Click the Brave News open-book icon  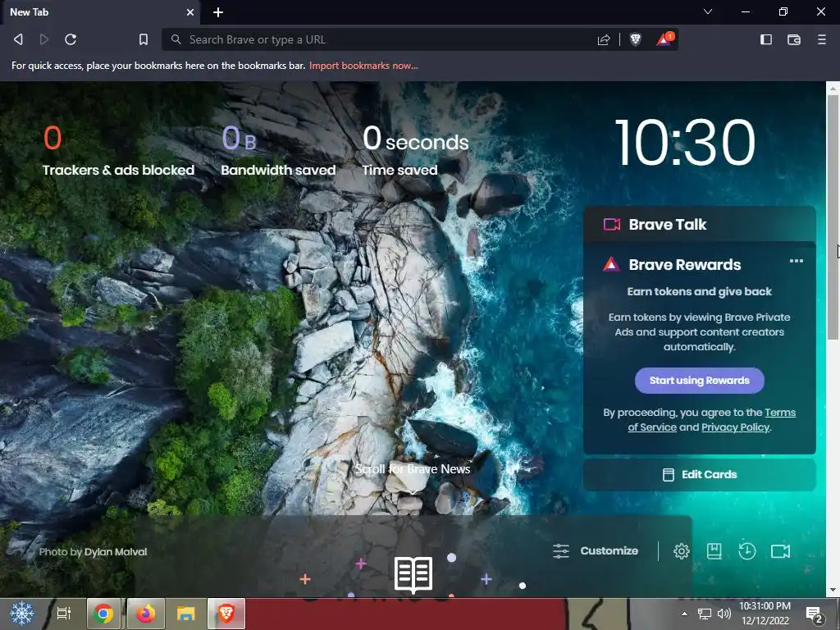[413, 575]
